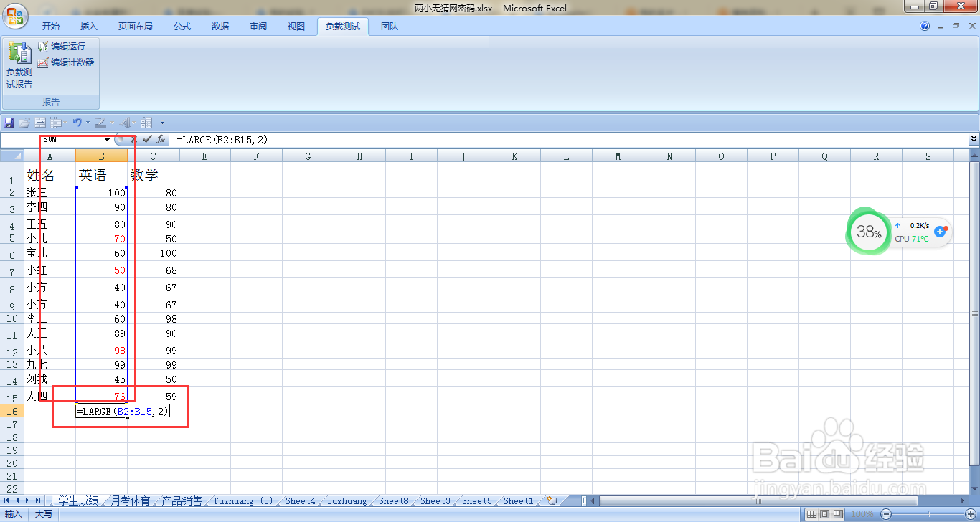Viewport: 980px width, 522px height.
Task: Click the vertical scrollbar thumb
Action: (974, 313)
